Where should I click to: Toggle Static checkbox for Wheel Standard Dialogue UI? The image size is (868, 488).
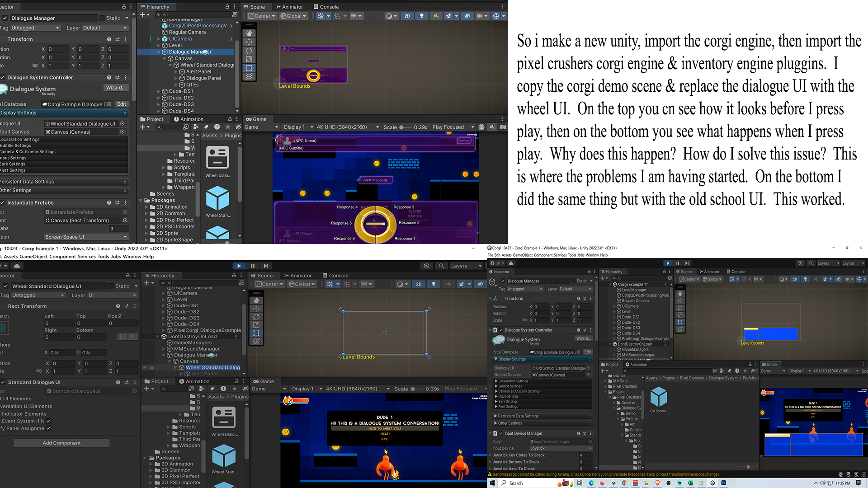pyautogui.click(x=110, y=286)
